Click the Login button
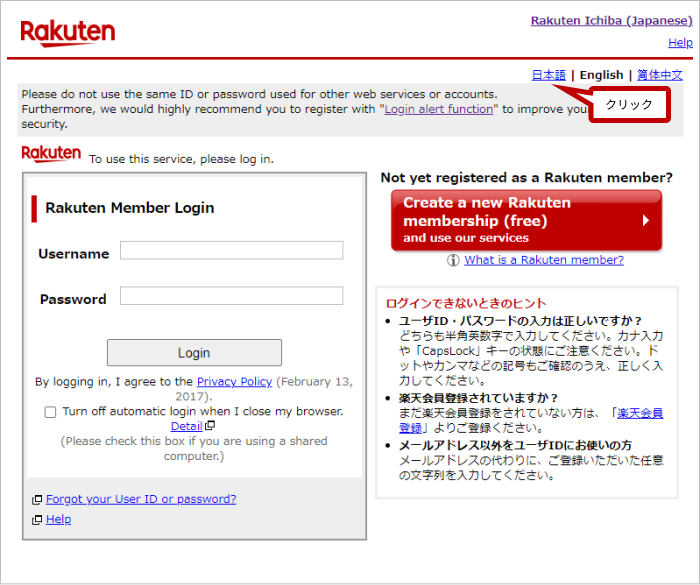The image size is (700, 585). pos(194,353)
